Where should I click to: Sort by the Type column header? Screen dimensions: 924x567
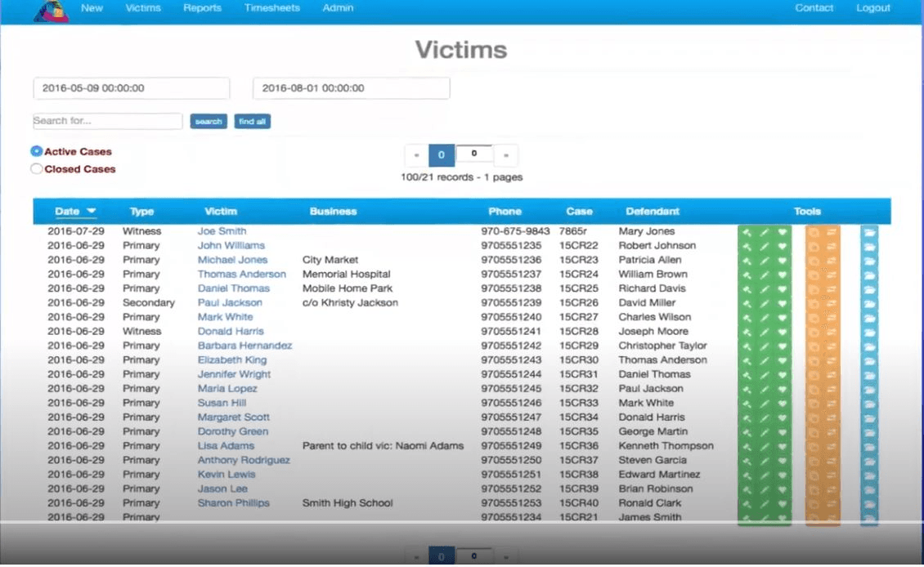click(x=142, y=212)
